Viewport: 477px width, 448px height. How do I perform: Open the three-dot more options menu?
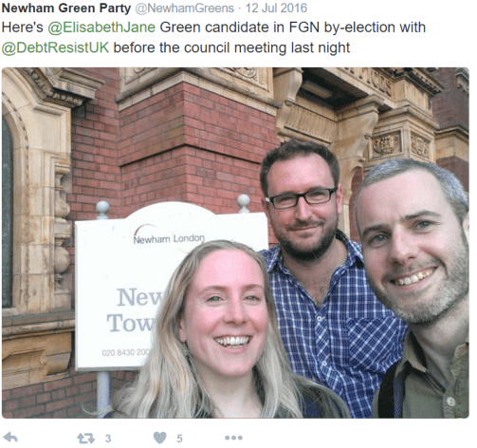[233, 438]
